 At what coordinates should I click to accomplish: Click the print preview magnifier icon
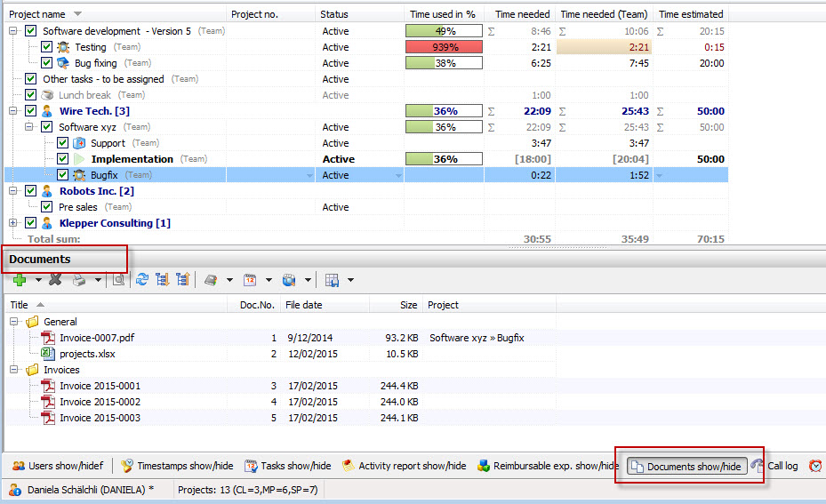pyautogui.click(x=118, y=280)
